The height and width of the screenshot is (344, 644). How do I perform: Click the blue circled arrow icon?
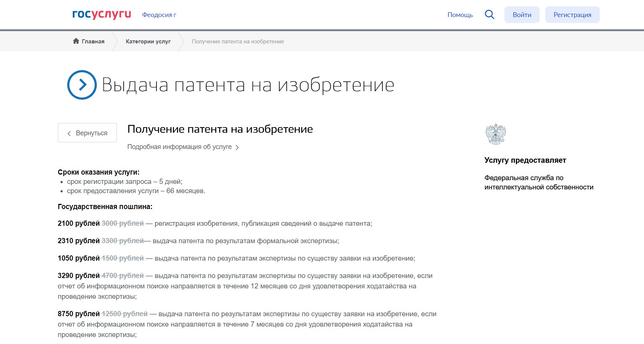82,85
